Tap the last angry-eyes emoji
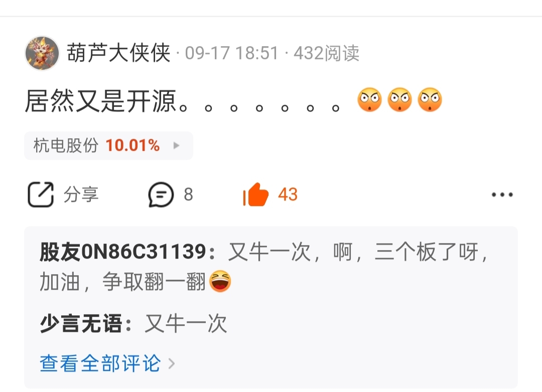The image size is (542, 392). coord(430,99)
